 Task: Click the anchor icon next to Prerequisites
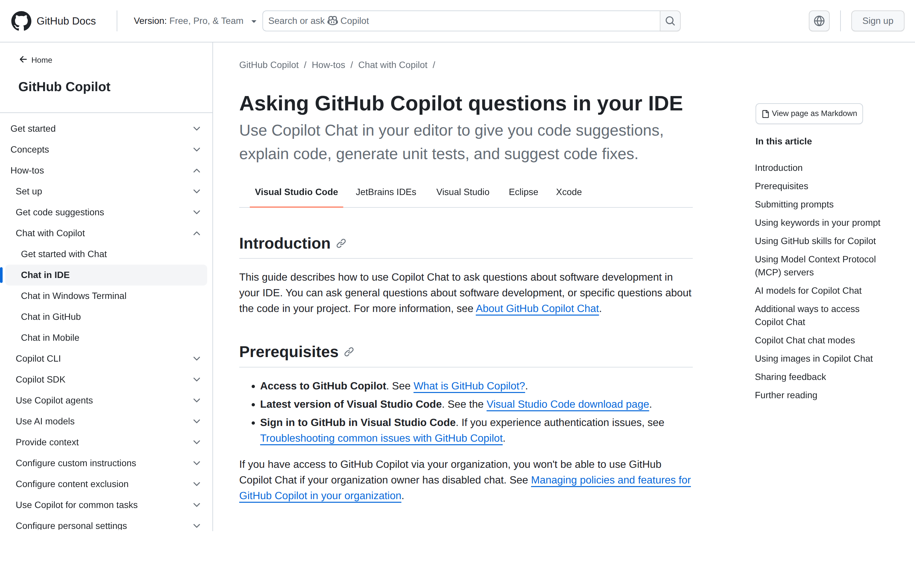349,352
